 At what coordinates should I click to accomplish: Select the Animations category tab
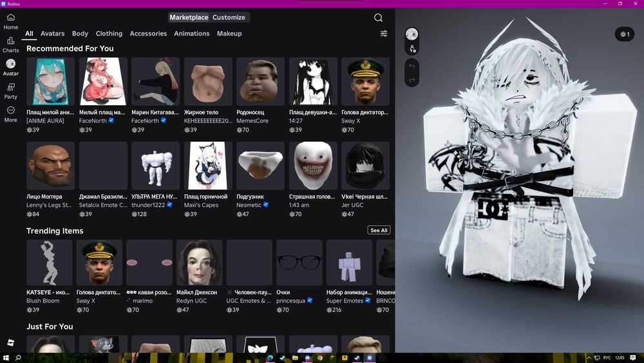191,34
